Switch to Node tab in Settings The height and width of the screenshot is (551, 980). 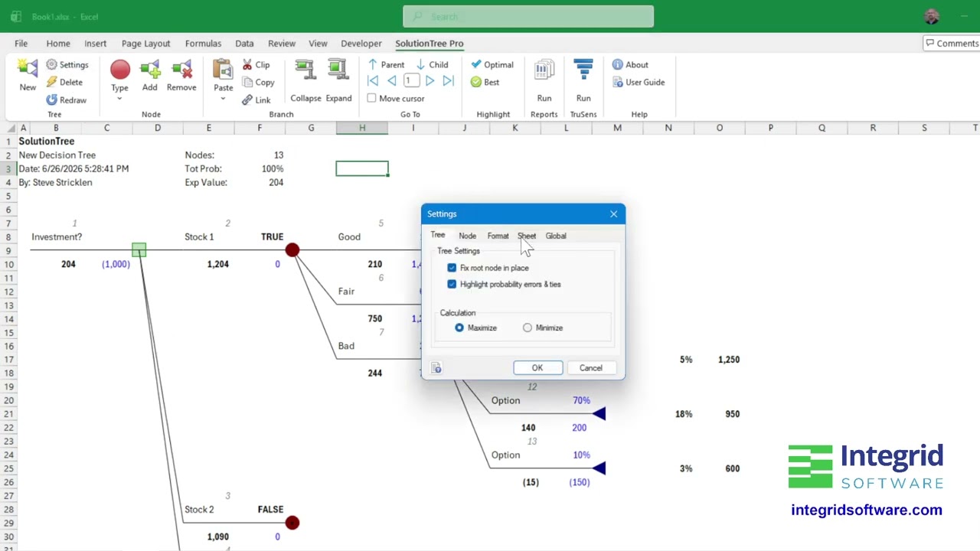click(x=467, y=236)
